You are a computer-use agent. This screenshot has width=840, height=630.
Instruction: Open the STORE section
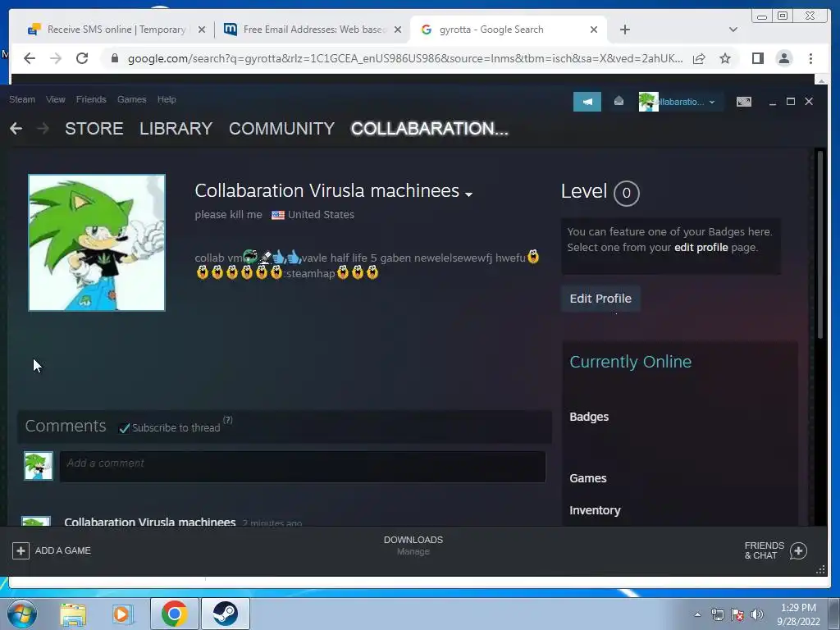(x=94, y=129)
